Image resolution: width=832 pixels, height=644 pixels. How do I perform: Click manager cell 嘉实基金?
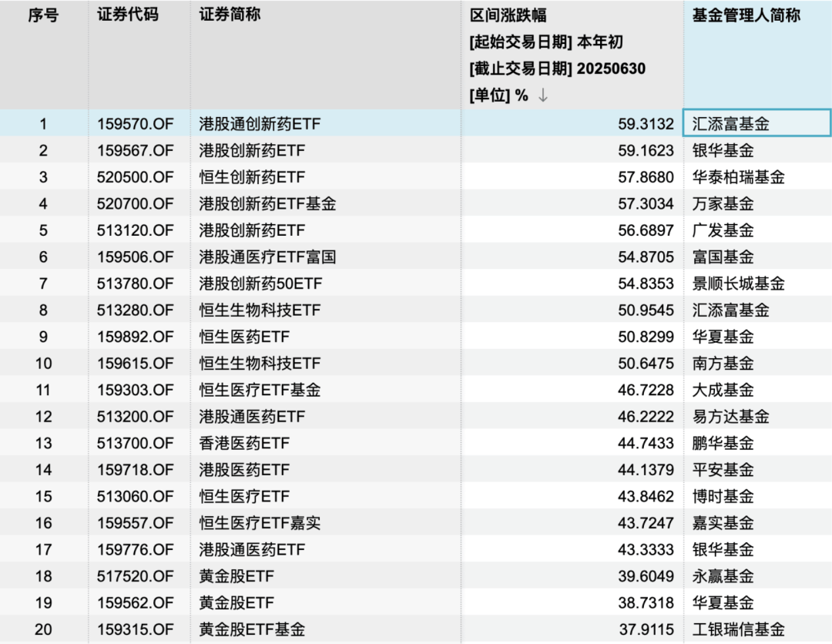pos(723,523)
